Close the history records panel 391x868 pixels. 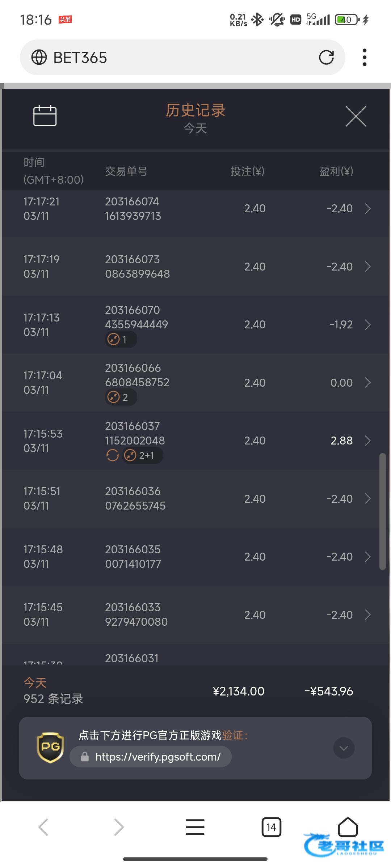356,116
